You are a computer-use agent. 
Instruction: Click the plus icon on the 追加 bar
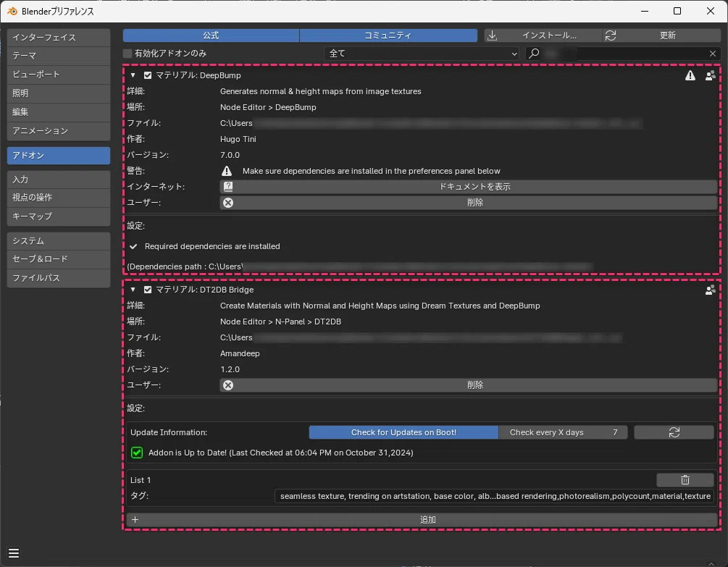pos(135,520)
